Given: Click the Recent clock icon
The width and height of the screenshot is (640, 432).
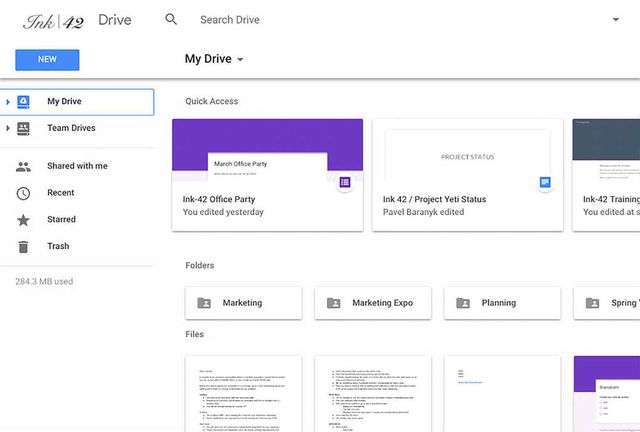Looking at the screenshot, I should click(x=23, y=193).
